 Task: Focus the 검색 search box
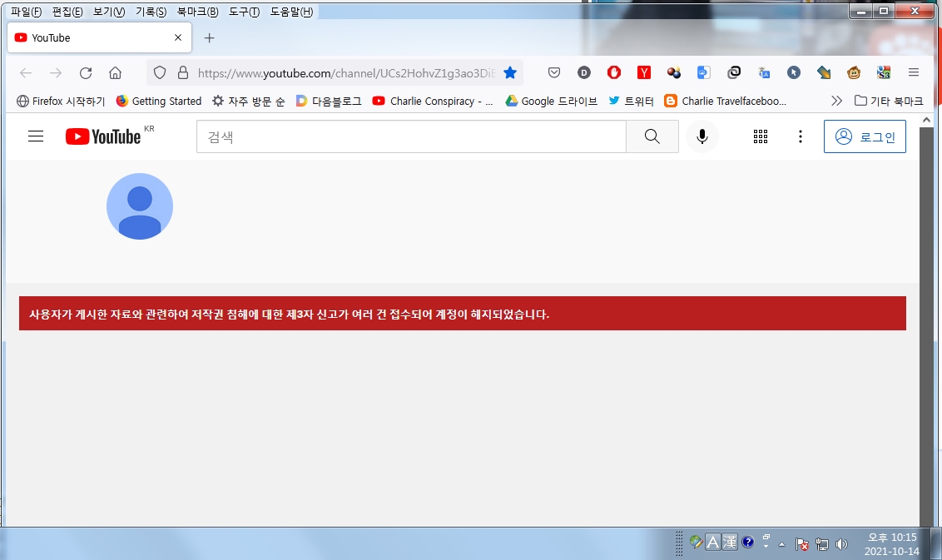coord(412,136)
